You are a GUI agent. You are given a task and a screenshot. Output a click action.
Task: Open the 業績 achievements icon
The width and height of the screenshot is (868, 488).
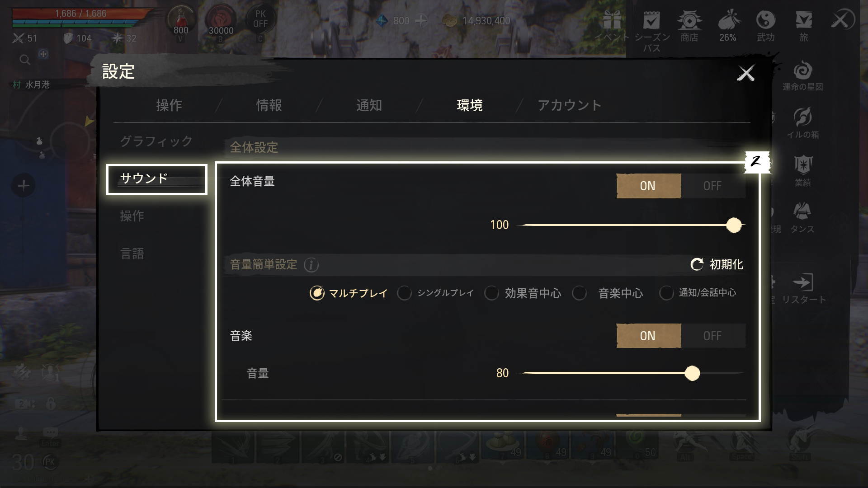[803, 165]
